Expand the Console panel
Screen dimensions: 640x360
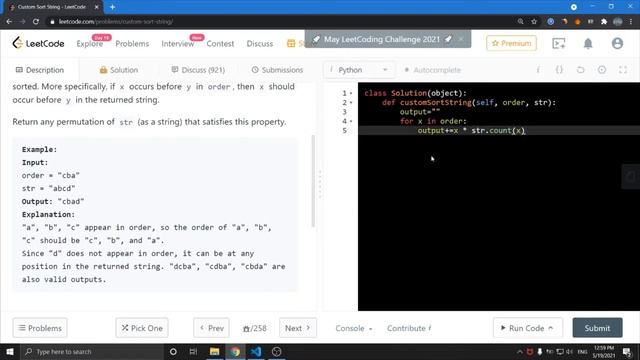click(353, 328)
